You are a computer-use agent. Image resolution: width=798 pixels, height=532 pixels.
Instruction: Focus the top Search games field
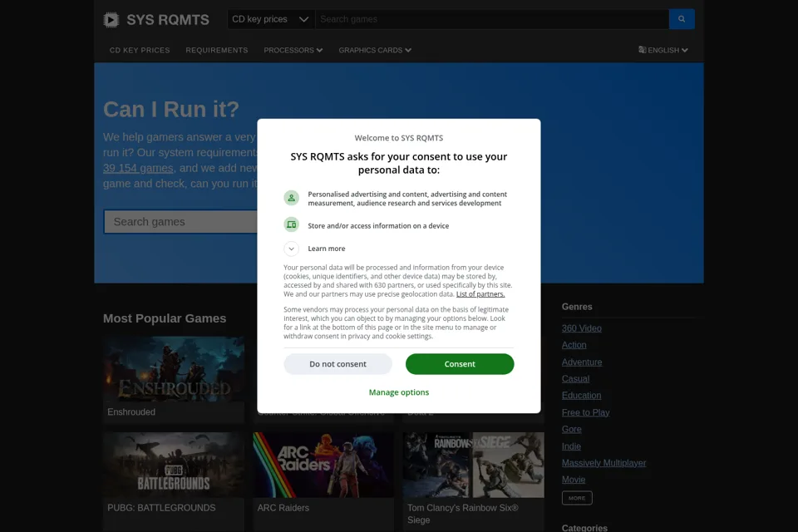[492, 19]
